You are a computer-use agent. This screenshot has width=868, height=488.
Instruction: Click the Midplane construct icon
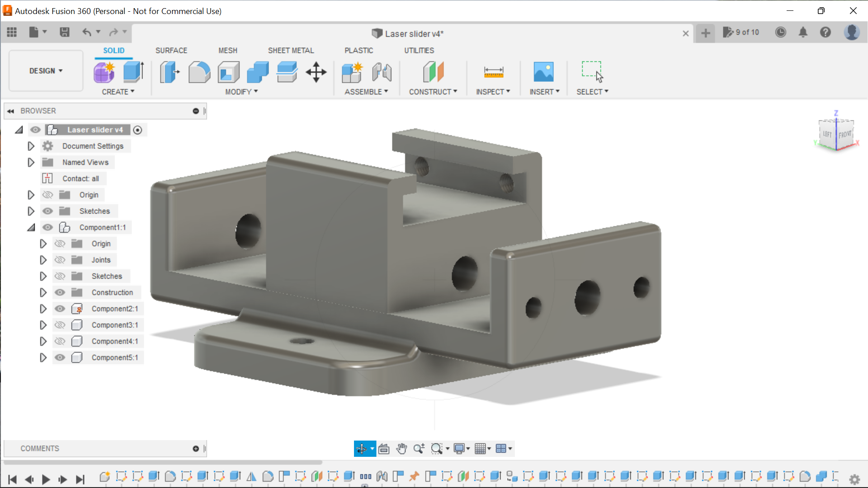coord(433,72)
